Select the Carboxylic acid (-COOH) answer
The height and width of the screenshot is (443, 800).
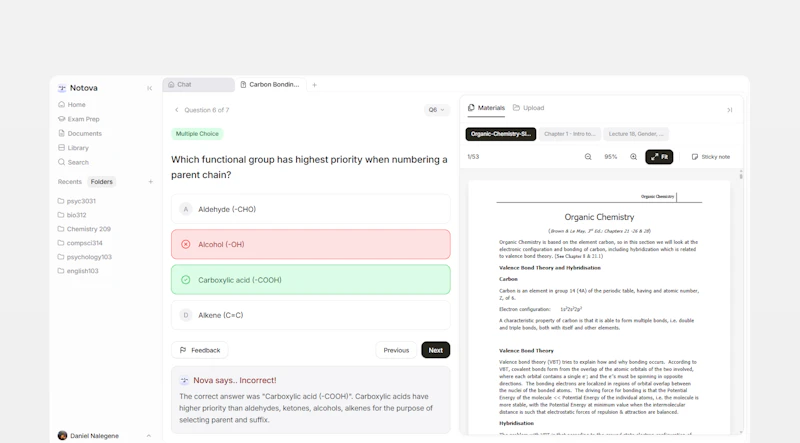(x=311, y=280)
